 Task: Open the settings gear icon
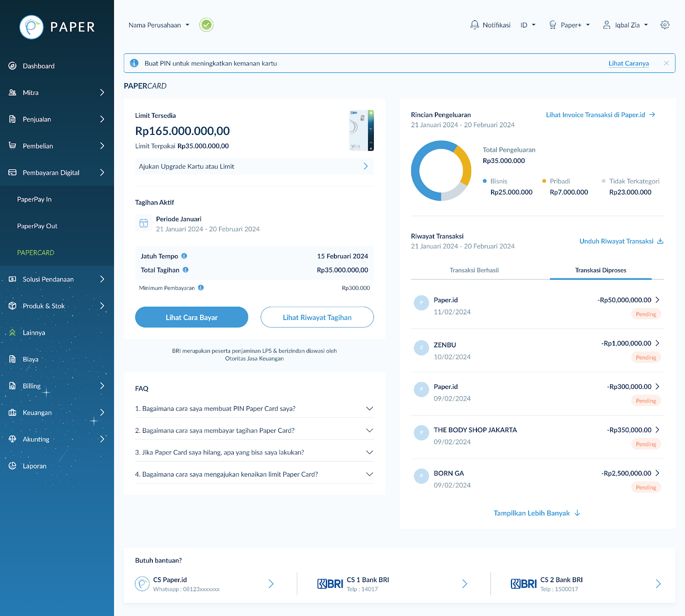pyautogui.click(x=664, y=25)
